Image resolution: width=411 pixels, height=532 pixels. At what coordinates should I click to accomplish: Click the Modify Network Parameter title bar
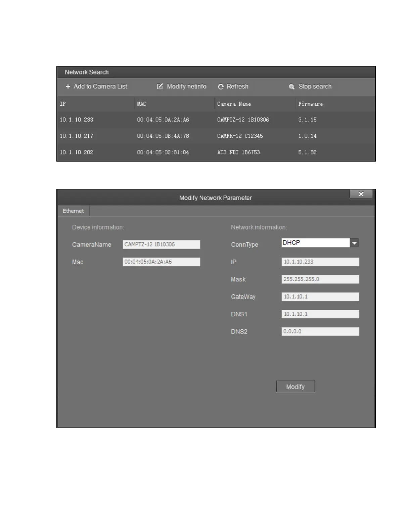click(216, 198)
